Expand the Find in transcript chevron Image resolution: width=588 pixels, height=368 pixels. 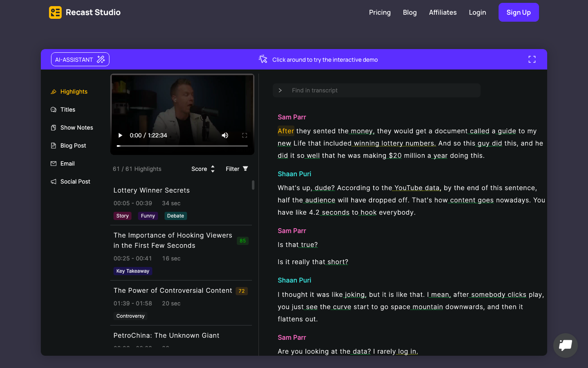coord(280,90)
